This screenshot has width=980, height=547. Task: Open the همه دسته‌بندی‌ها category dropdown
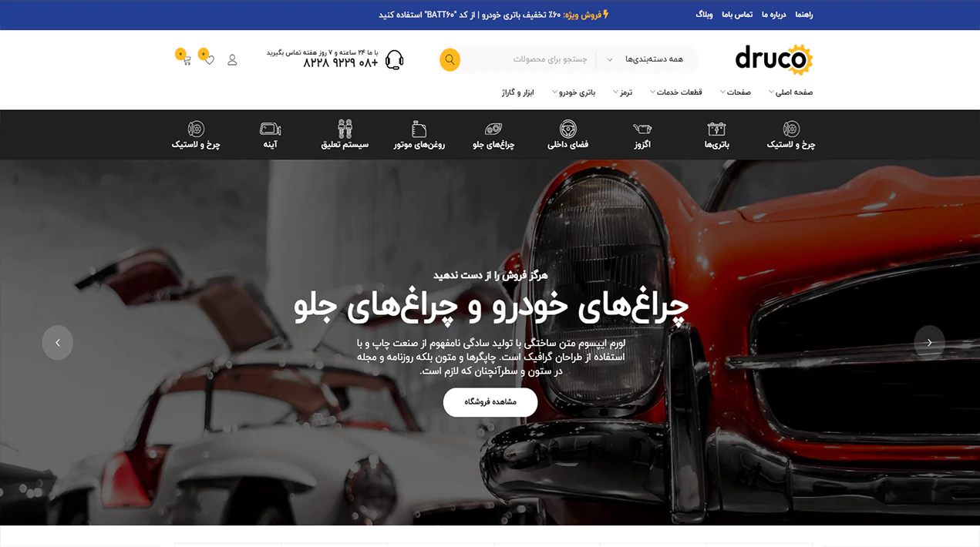click(645, 59)
